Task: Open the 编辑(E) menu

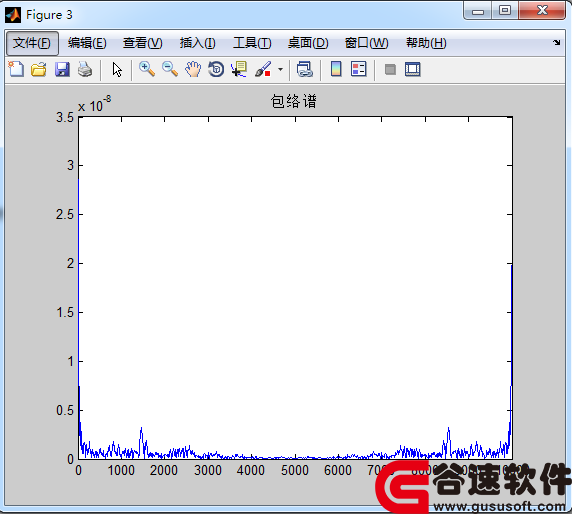Action: (87, 43)
